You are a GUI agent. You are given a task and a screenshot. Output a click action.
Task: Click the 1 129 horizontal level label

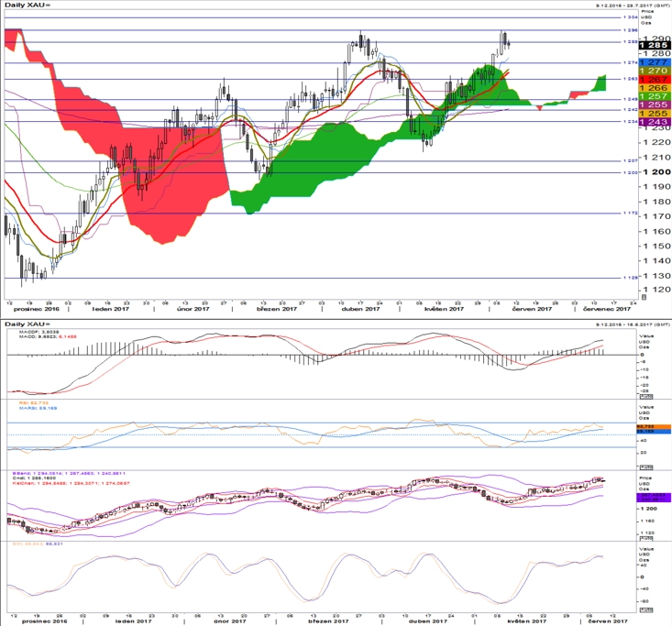click(x=631, y=278)
